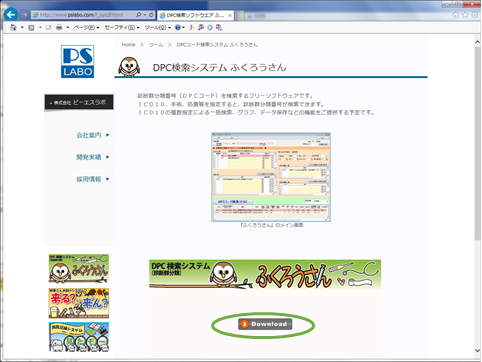Viewport: 482px width, 362px height.
Task: Close the DPC検索ソフトウエア tab
Action: [230, 15]
